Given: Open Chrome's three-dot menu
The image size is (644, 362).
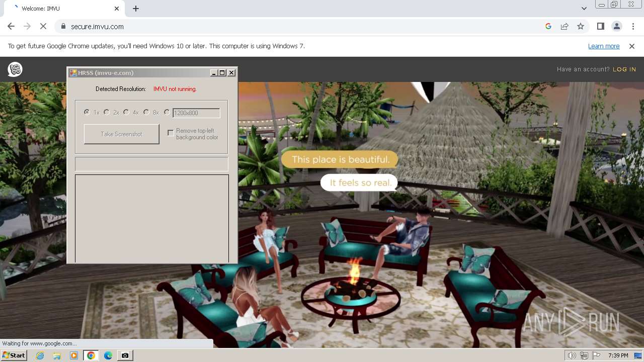Looking at the screenshot, I should (x=633, y=26).
